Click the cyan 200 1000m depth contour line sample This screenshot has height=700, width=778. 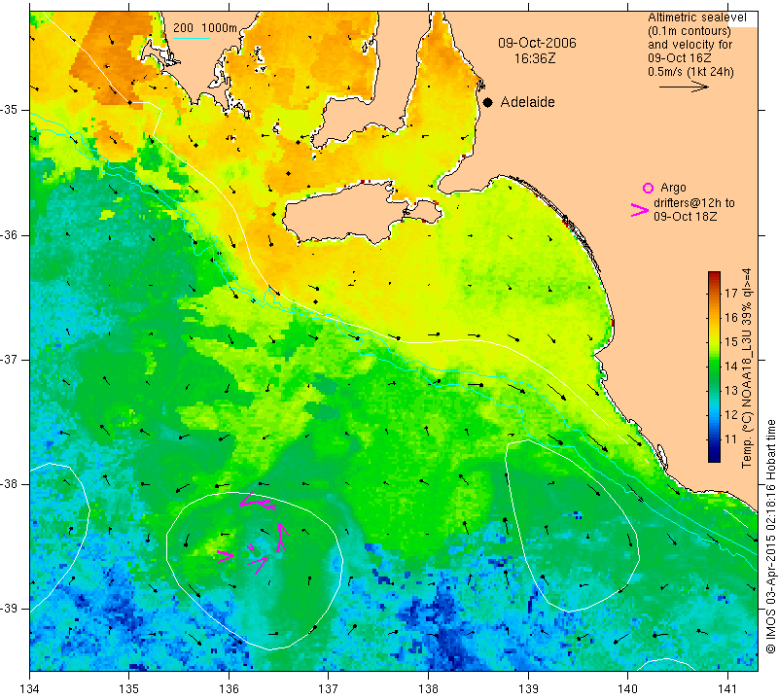pyautogui.click(x=192, y=38)
